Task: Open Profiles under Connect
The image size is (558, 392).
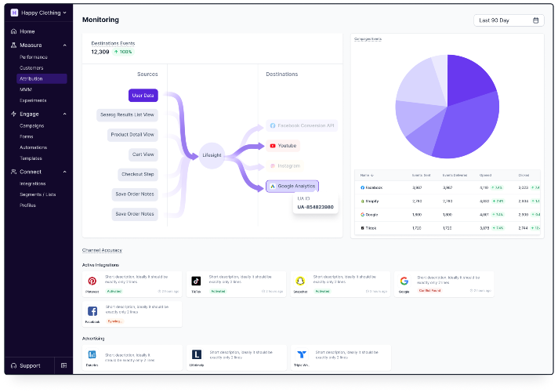Action: click(x=27, y=205)
